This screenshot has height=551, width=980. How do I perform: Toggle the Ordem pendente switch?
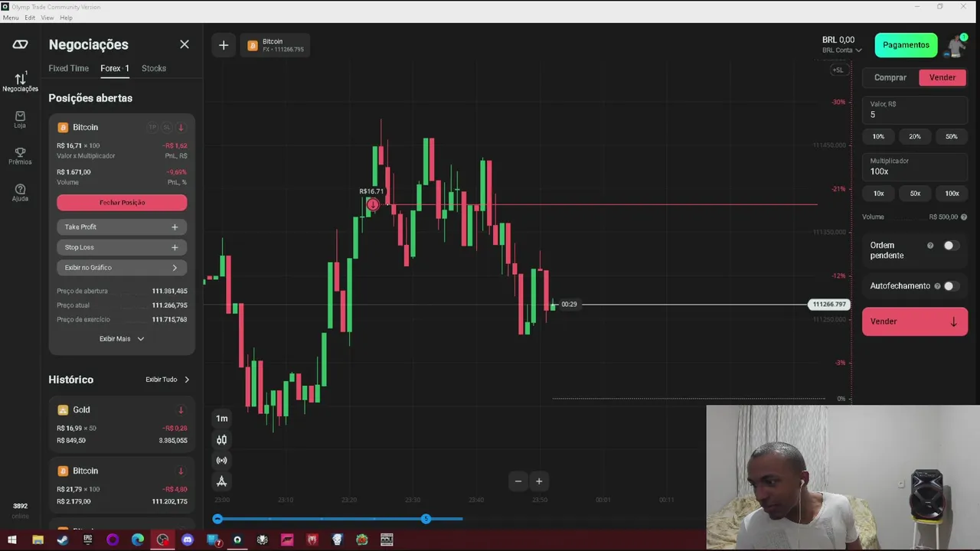click(x=951, y=246)
